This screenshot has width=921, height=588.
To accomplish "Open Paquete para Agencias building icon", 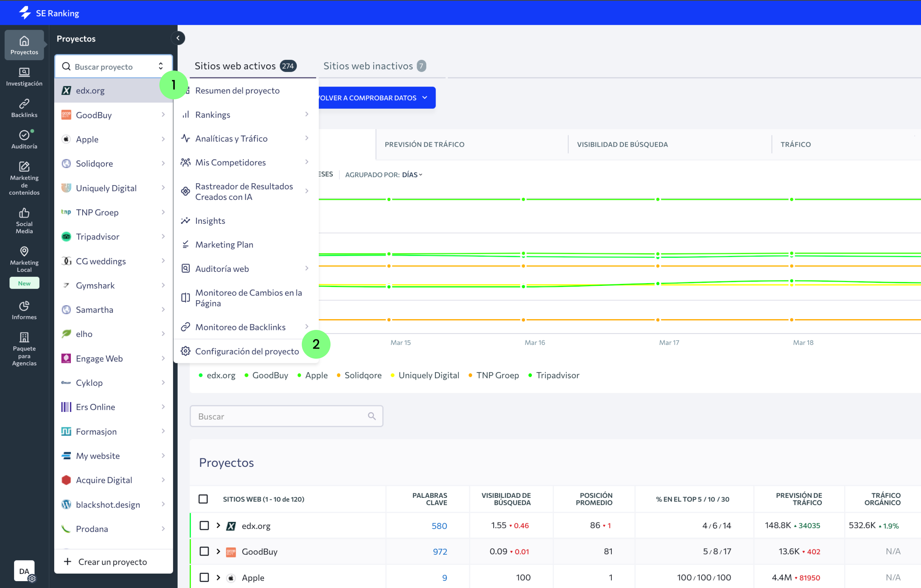I will tap(24, 337).
